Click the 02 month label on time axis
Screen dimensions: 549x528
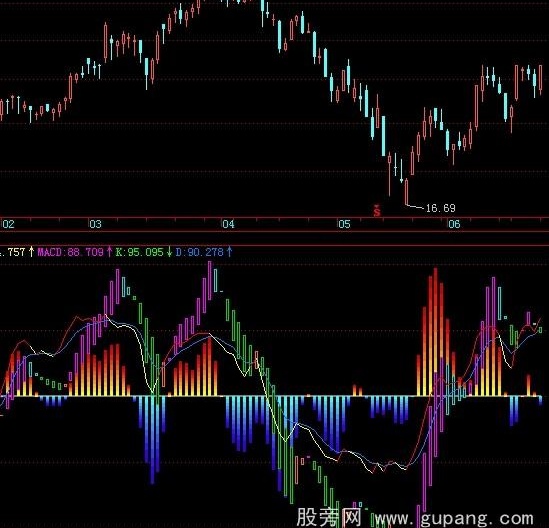(x=9, y=224)
